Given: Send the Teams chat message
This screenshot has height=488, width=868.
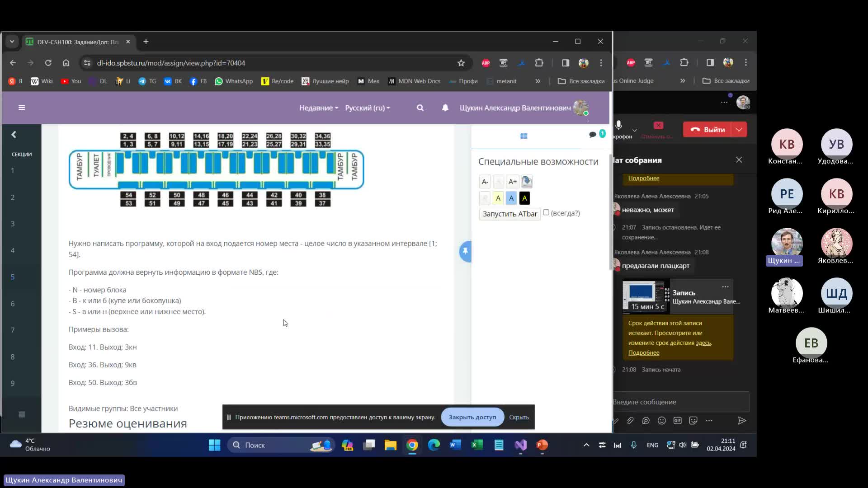Looking at the screenshot, I should 742,421.
